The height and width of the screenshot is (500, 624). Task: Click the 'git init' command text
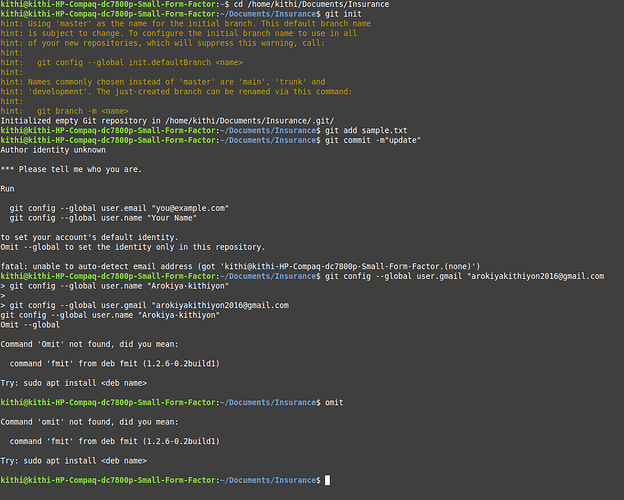pos(343,14)
